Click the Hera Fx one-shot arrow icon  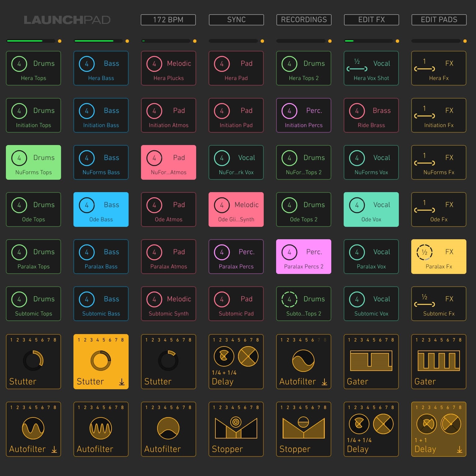pyautogui.click(x=425, y=69)
